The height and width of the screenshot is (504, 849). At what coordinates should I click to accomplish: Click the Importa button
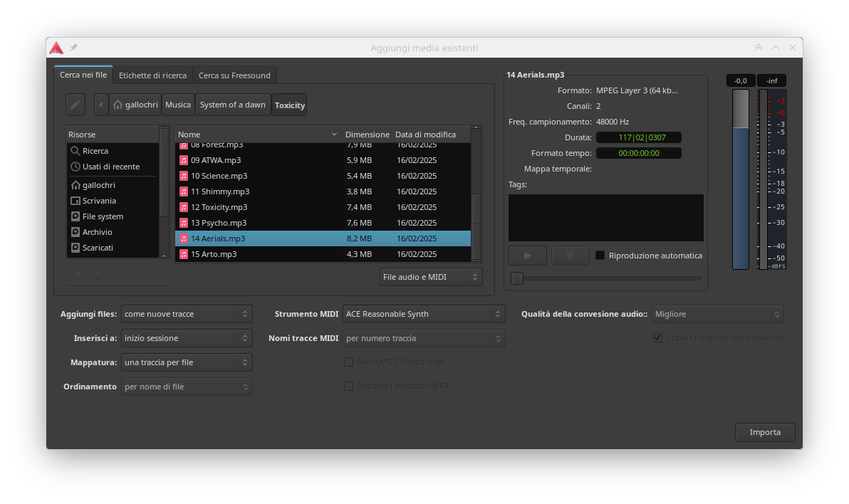(765, 432)
